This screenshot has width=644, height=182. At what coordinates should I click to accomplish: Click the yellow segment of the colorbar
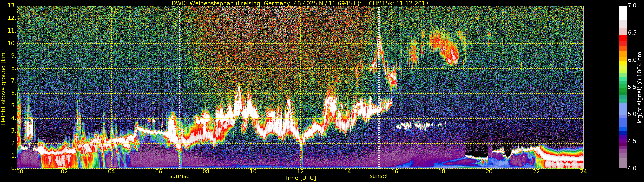(x=623, y=63)
